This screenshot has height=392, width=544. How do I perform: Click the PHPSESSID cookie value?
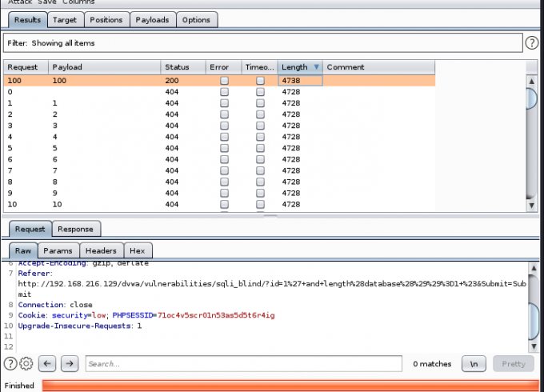[216, 315]
